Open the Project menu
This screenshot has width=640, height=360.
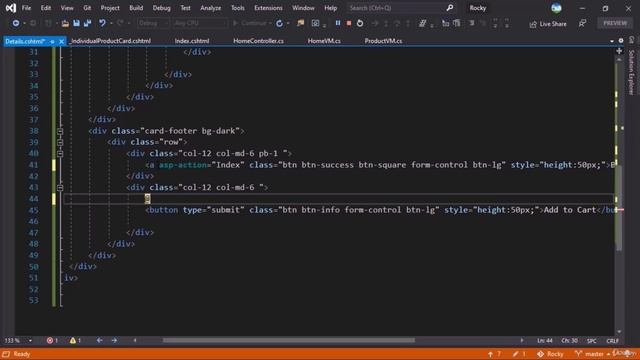pos(110,8)
